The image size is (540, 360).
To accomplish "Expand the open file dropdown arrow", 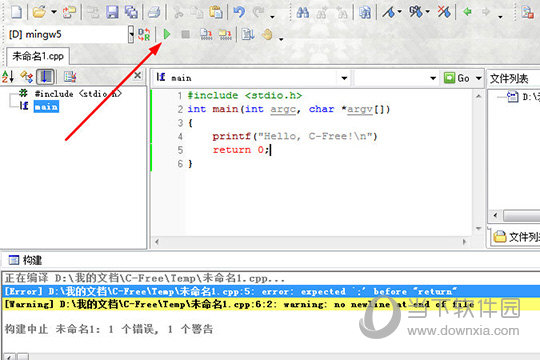I will pyautogui.click(x=54, y=12).
